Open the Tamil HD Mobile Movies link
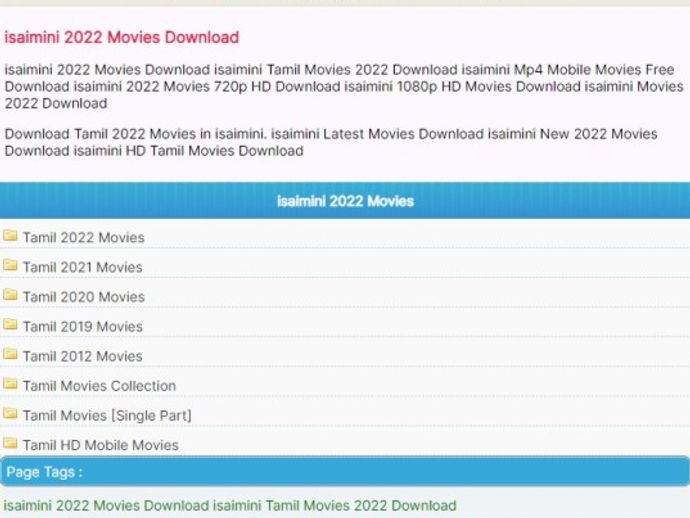 tap(101, 445)
